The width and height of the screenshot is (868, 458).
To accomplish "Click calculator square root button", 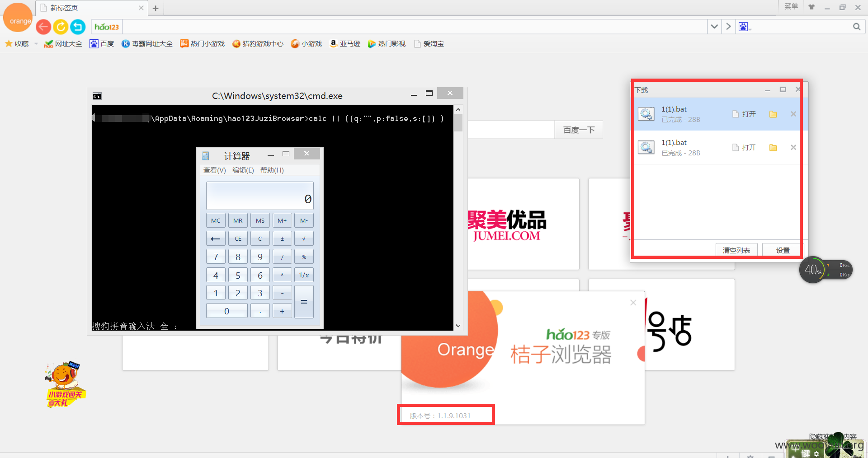I will (304, 238).
